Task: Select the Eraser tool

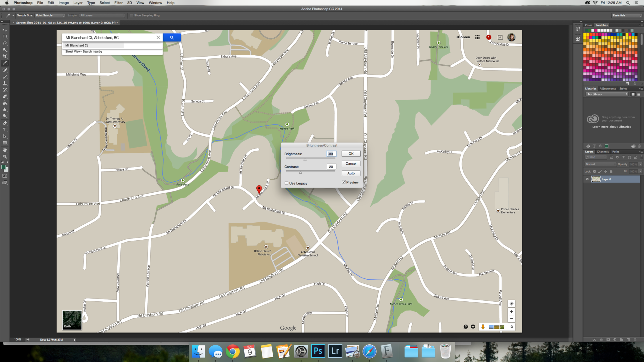Action: 5,96
